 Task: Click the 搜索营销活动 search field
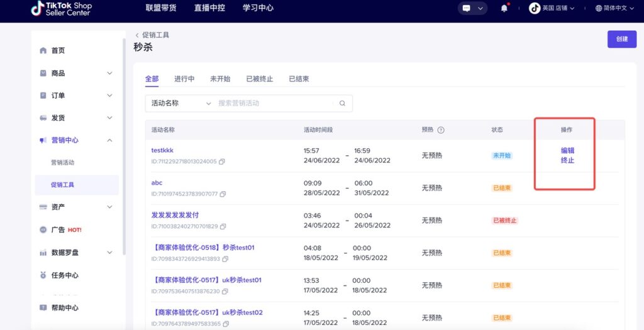(275, 104)
